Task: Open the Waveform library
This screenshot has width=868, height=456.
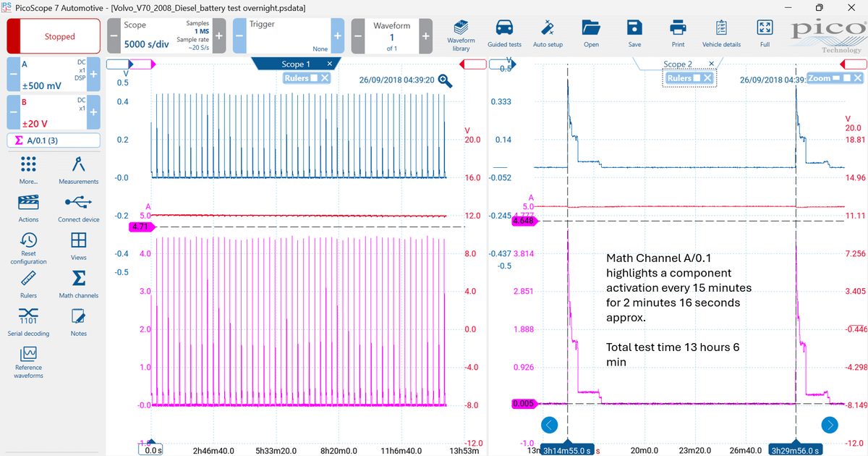Action: point(461,35)
